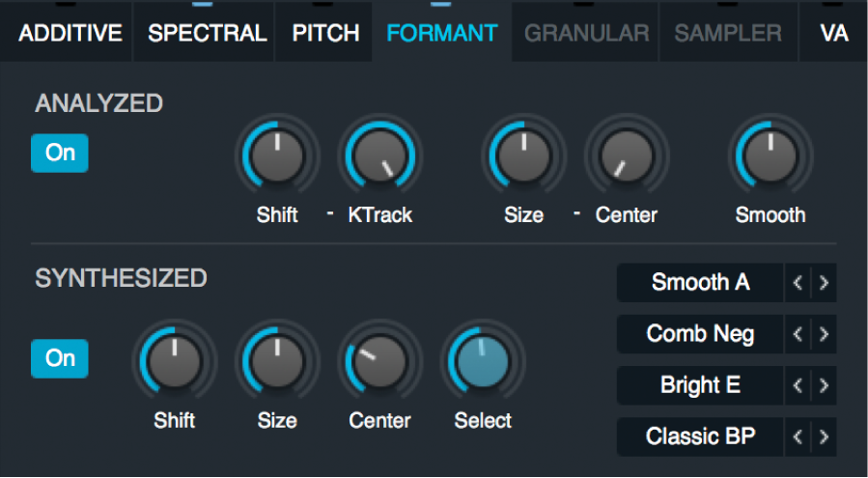Open the Classic BP formant menu
The width and height of the screenshot is (868, 478).
click(x=700, y=437)
